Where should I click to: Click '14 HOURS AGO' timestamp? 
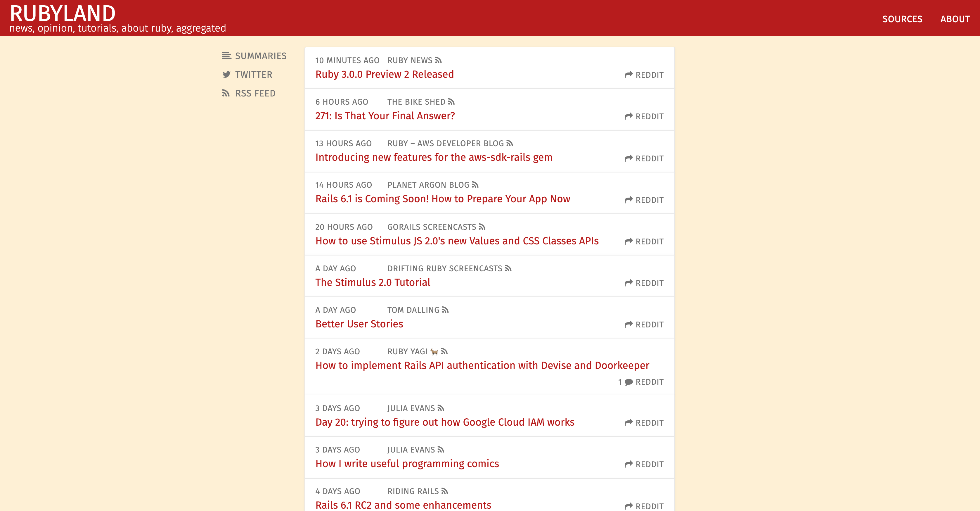pyautogui.click(x=344, y=184)
